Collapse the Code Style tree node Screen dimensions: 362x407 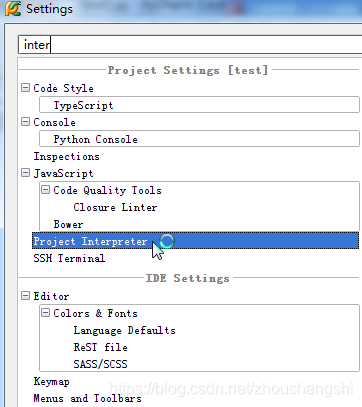tap(25, 88)
